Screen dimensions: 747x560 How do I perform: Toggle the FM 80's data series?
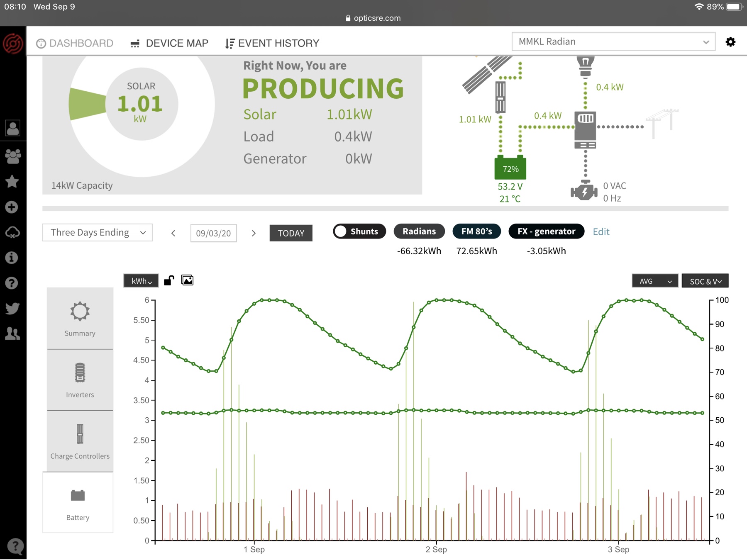(476, 231)
